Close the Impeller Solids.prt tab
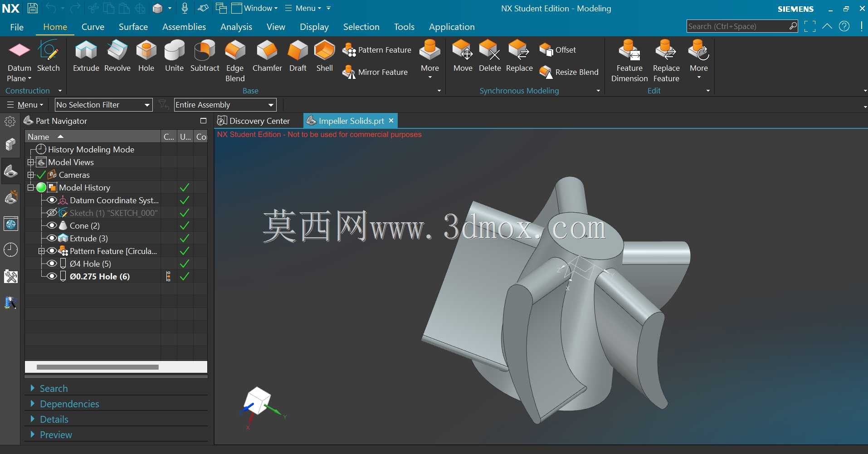868x454 pixels. [391, 121]
